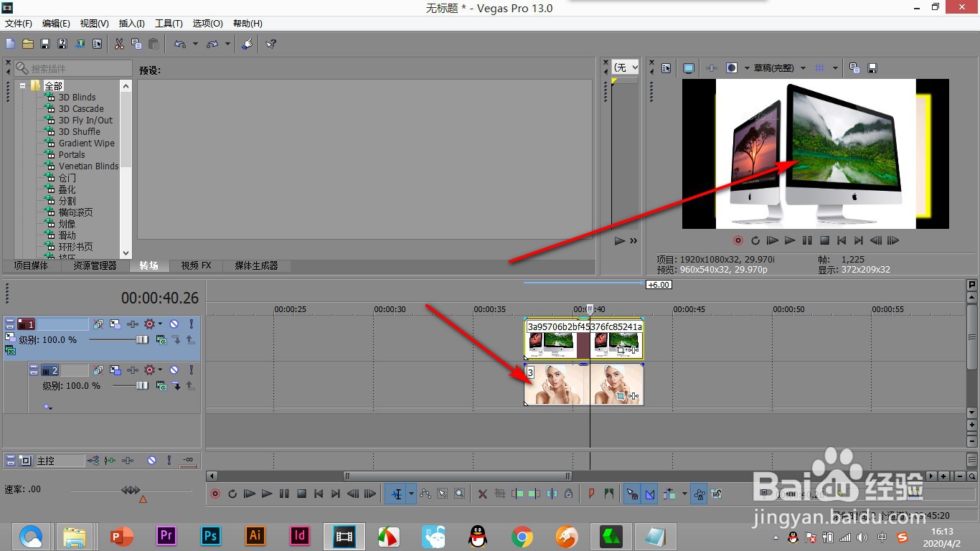Screen dimensions: 980x551
Task: Click the Record button in timeline transport
Action: pos(215,494)
